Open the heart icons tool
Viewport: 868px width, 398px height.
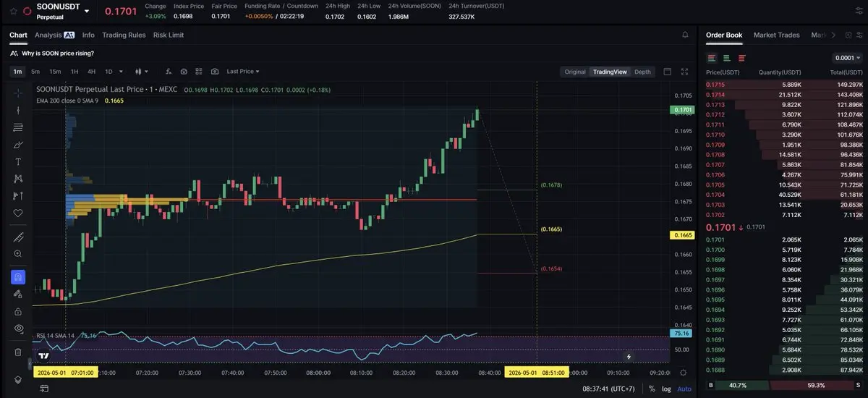click(18, 213)
